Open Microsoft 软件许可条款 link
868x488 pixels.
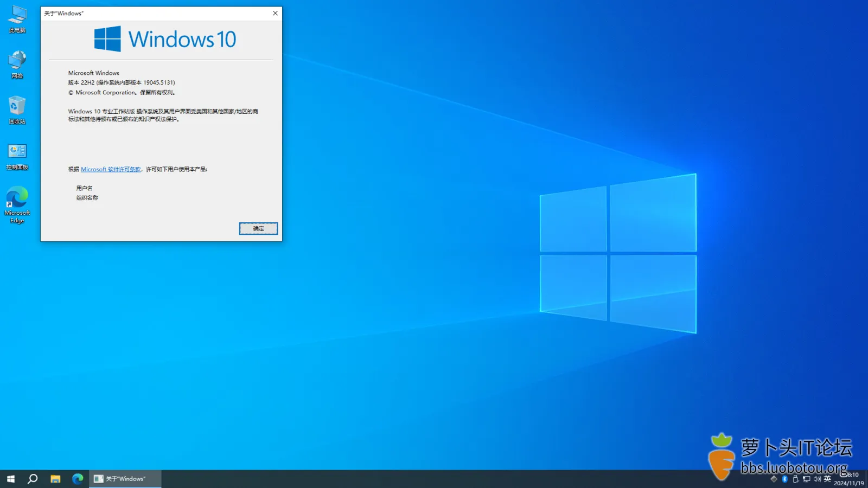[111, 169]
